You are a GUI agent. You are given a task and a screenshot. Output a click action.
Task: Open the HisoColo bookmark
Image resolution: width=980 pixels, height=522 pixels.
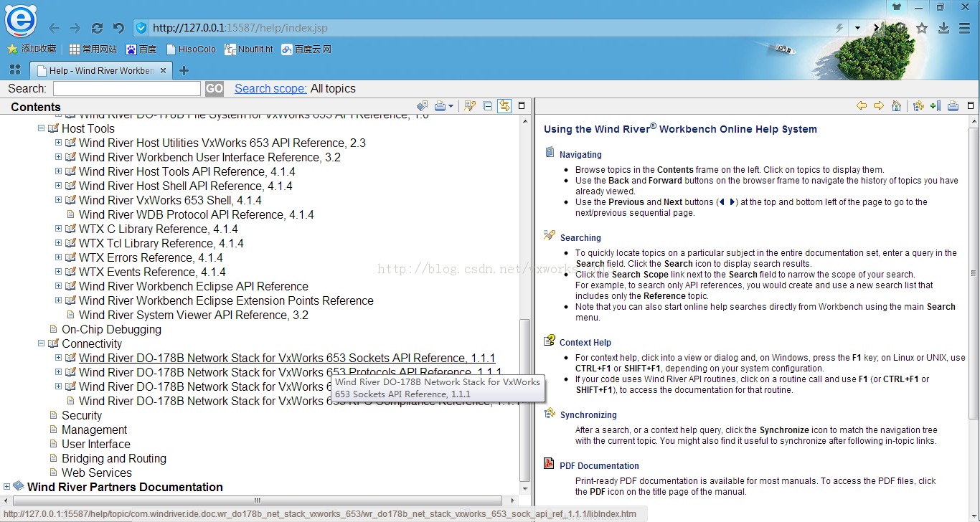(x=191, y=49)
